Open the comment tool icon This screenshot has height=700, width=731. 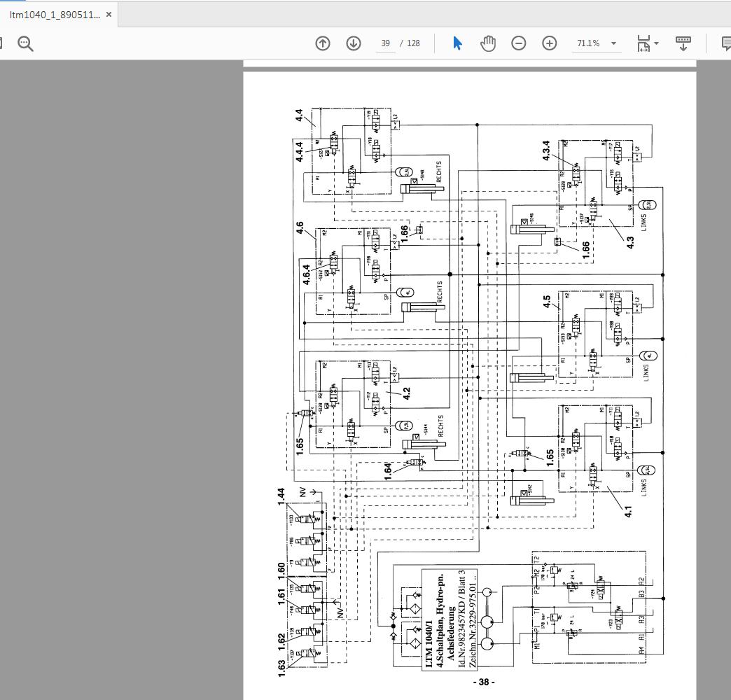coord(726,43)
